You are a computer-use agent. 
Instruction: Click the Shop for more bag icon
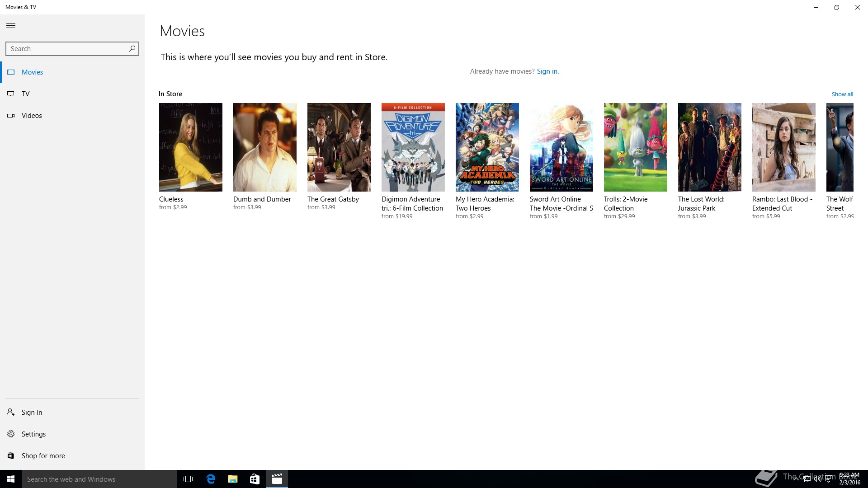11,455
